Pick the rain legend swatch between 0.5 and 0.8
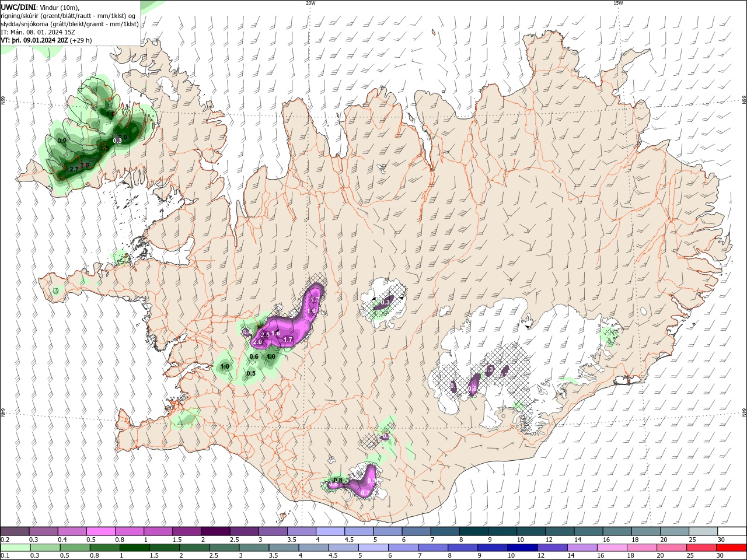This screenshot has height=560, width=747. [x=75, y=548]
